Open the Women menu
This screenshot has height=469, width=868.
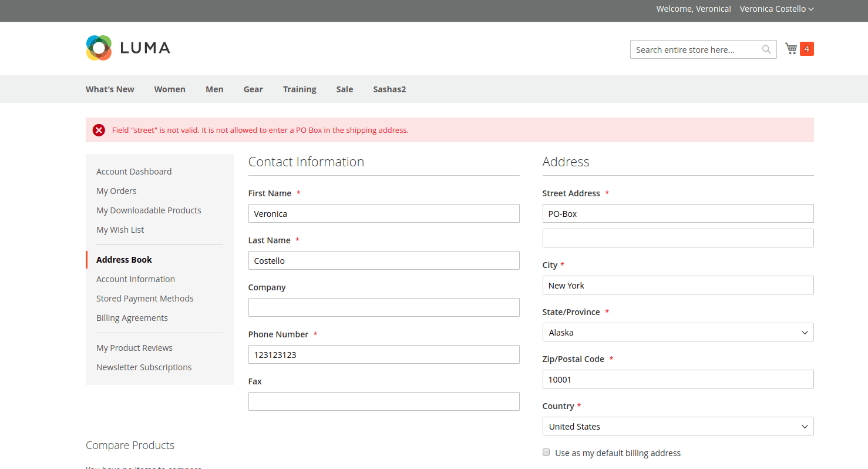click(x=170, y=89)
